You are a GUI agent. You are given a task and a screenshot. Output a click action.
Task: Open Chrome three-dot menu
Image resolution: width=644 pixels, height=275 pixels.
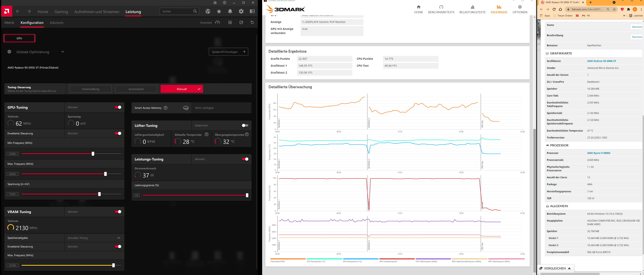click(641, 9)
